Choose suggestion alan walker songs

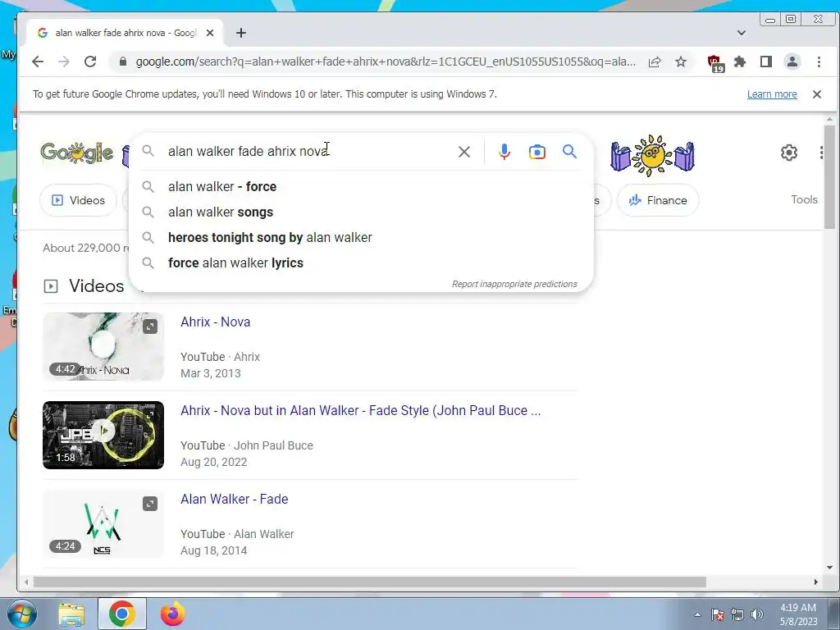tap(362, 212)
